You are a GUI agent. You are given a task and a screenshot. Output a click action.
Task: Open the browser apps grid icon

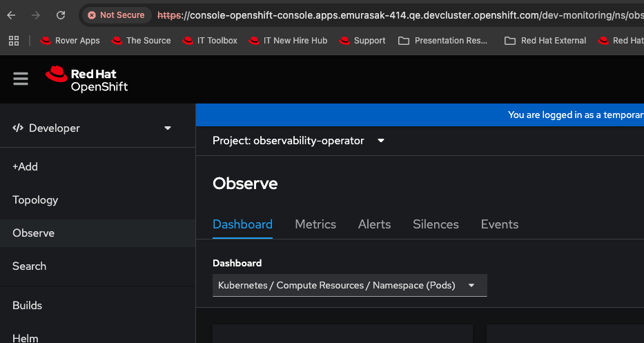coord(14,41)
